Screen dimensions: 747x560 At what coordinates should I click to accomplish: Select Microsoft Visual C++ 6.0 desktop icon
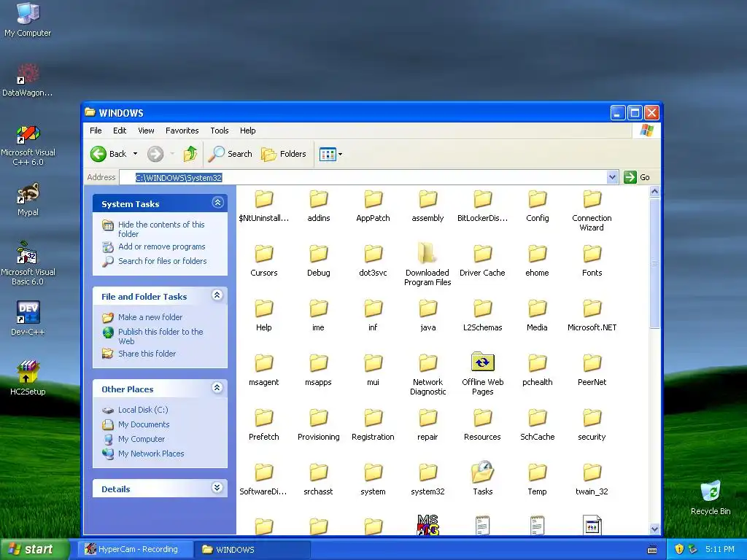click(x=28, y=145)
